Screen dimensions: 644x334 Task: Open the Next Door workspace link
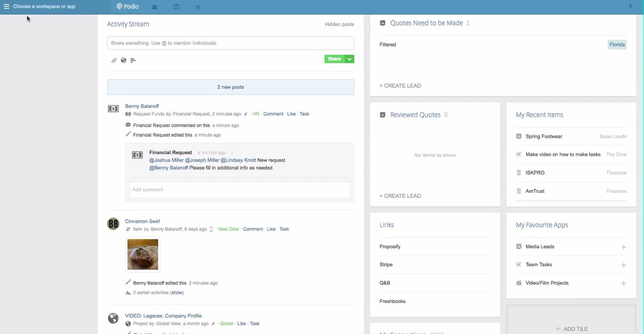[x=229, y=229]
